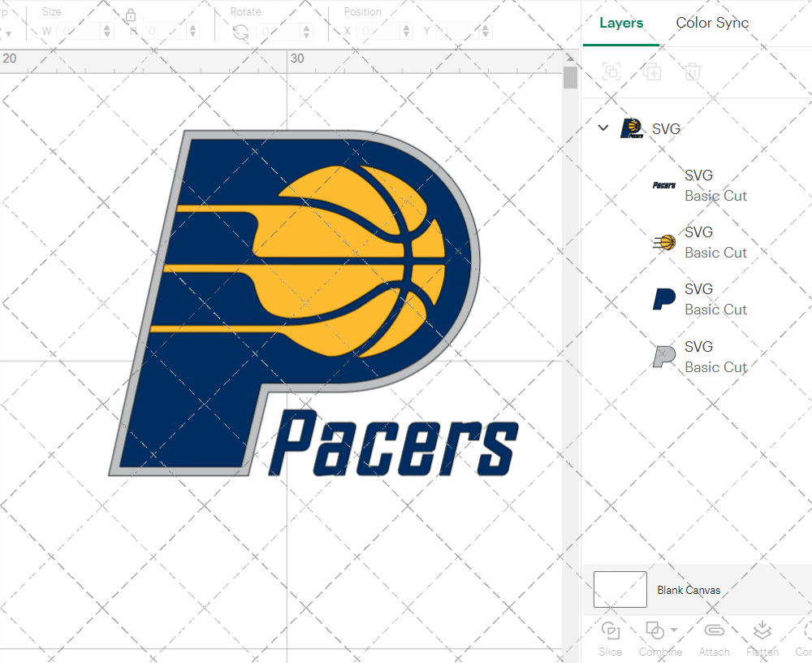The image size is (812, 663).
Task: Click the Combine tool icon
Action: 655,630
